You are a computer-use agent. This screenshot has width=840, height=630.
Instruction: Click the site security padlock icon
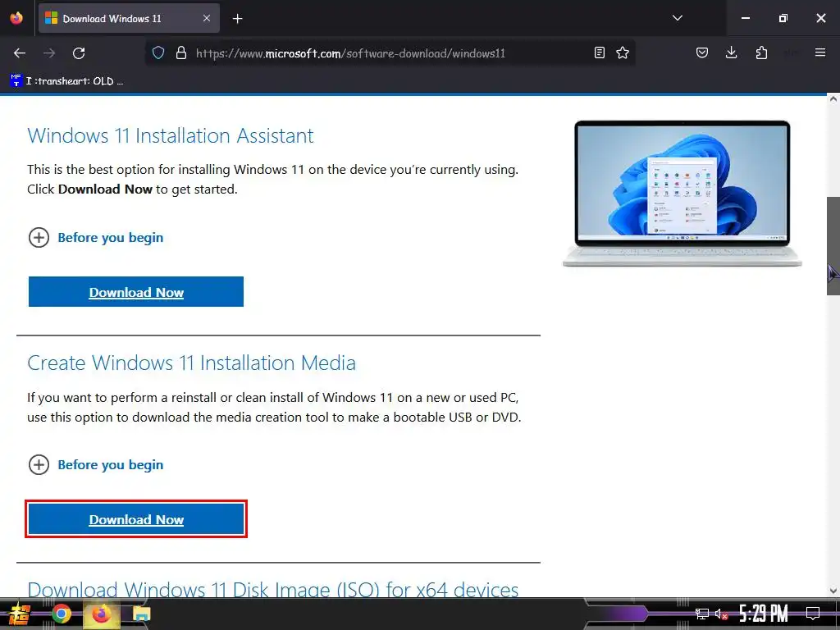(181, 53)
